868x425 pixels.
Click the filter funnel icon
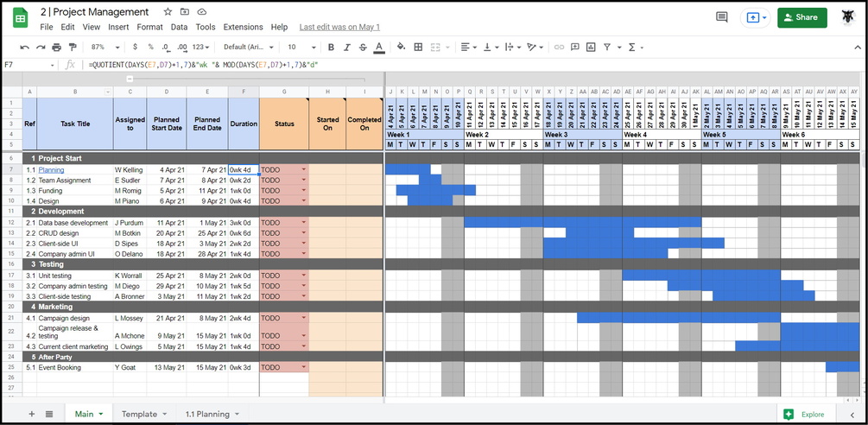point(607,47)
